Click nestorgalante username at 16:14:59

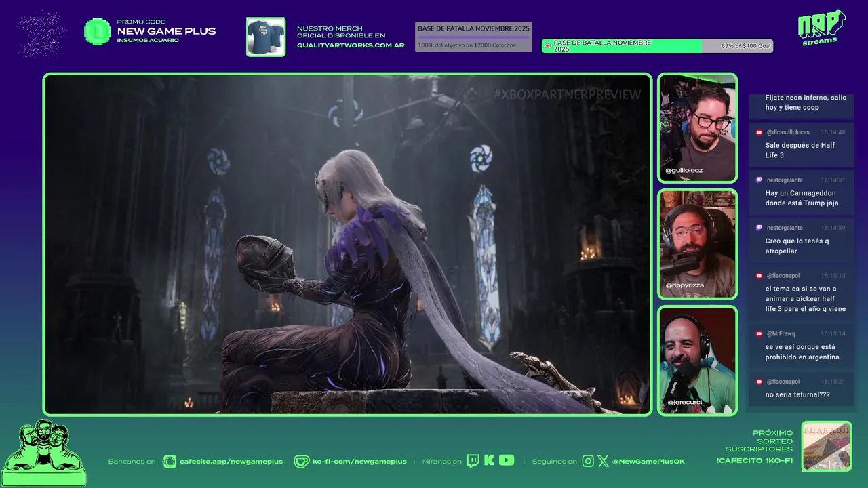pos(785,228)
